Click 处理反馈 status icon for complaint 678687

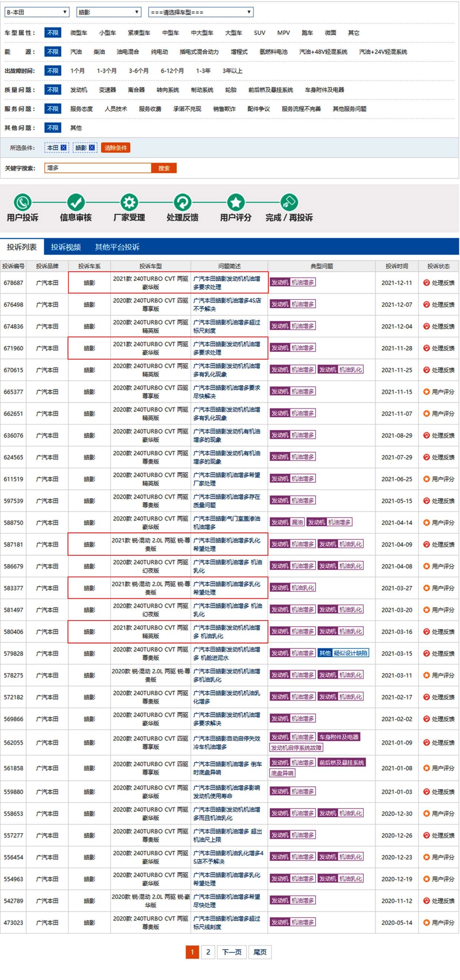click(x=426, y=283)
